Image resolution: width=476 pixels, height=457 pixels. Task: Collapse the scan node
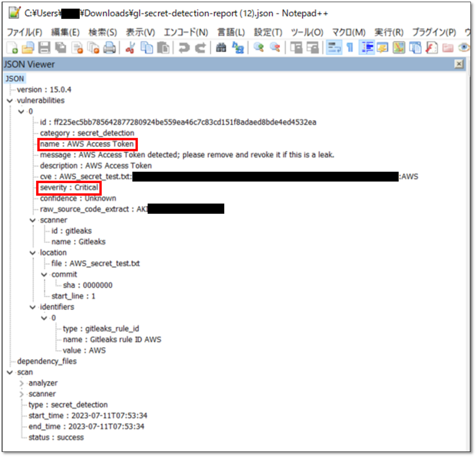10,372
